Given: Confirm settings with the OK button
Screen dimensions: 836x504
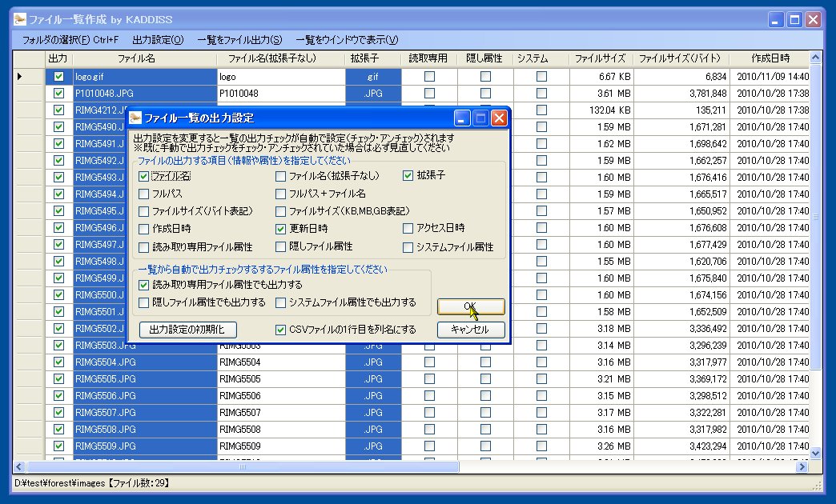Looking at the screenshot, I should [470, 307].
